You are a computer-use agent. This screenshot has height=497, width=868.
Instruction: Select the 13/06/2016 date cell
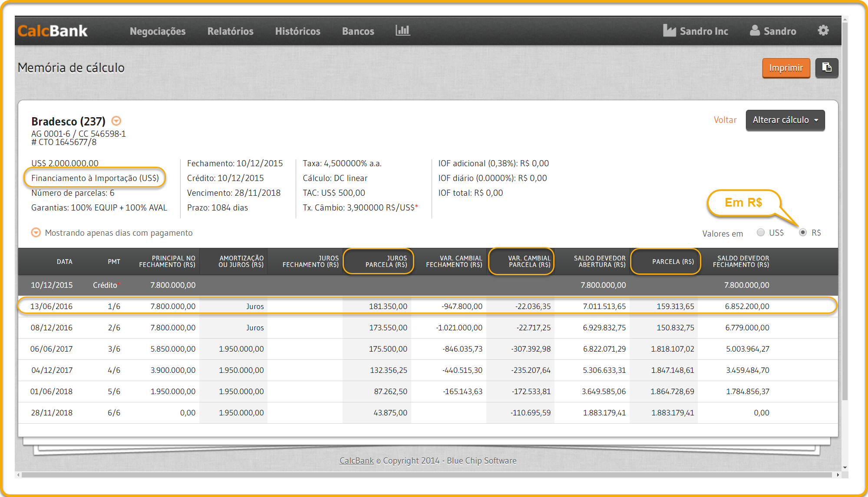[51, 306]
